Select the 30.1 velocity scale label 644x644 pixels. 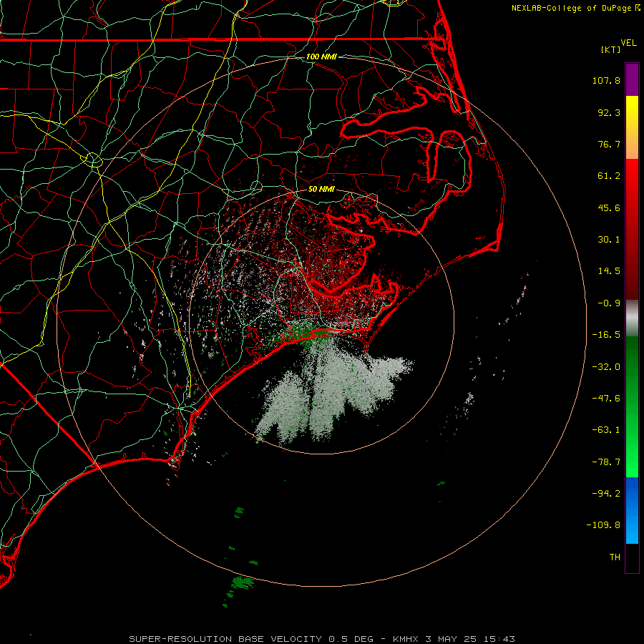pyautogui.click(x=609, y=240)
